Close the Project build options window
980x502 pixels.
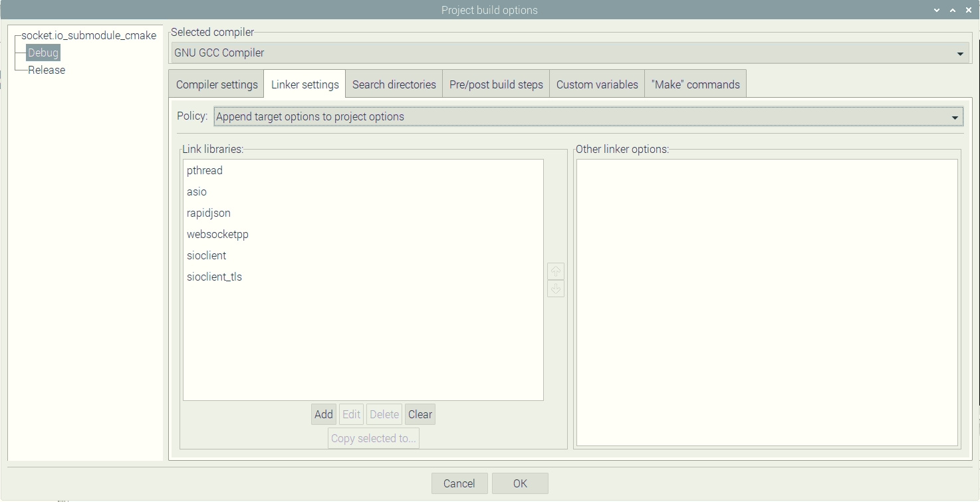pyautogui.click(x=969, y=10)
